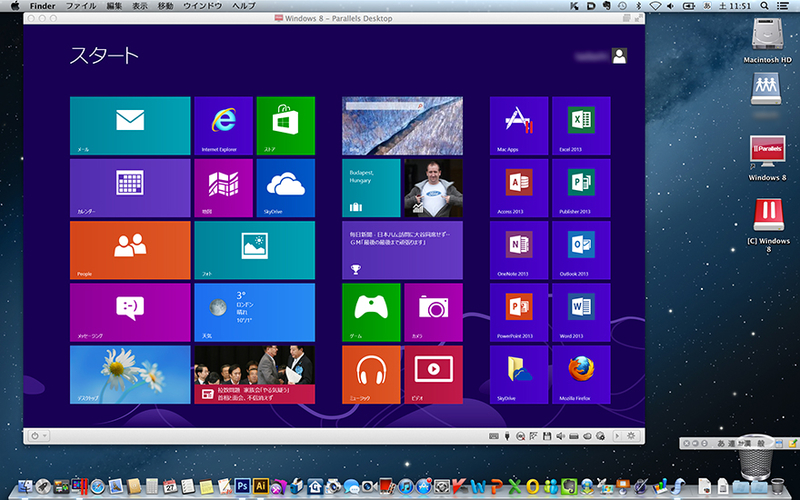Image resolution: width=800 pixels, height=500 pixels.
Task: Open the デスクトップ tile with daisies
Action: point(130,374)
